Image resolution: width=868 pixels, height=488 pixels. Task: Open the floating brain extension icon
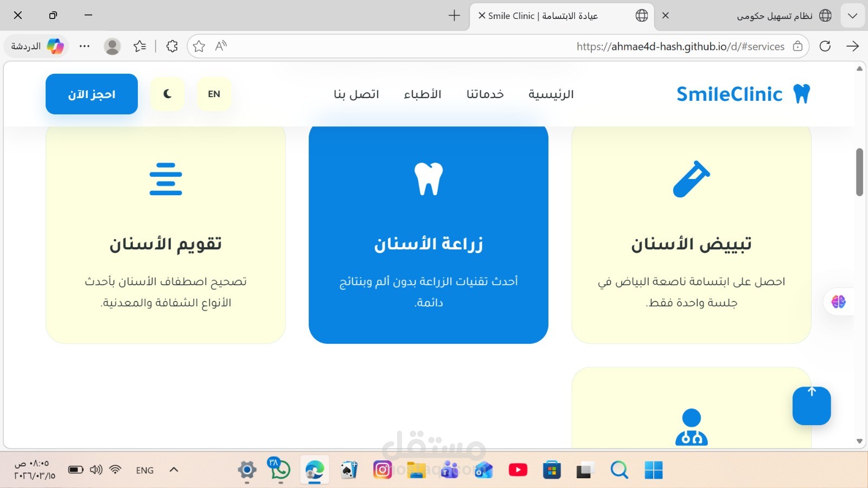pos(838,301)
